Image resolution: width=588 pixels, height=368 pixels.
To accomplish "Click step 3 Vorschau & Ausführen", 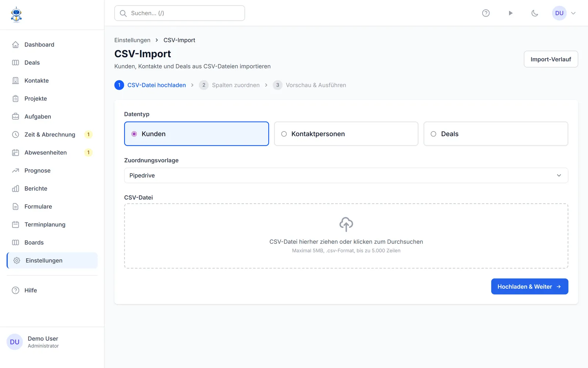I will (309, 85).
